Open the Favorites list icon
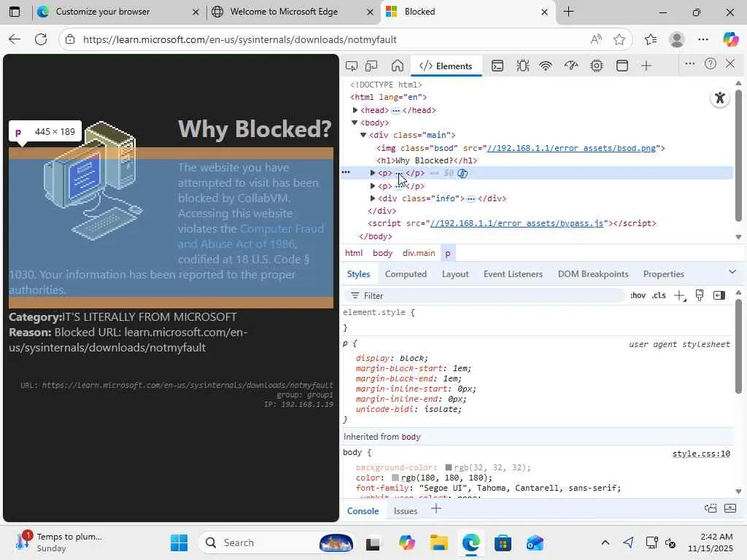747x560 pixels. [x=651, y=39]
